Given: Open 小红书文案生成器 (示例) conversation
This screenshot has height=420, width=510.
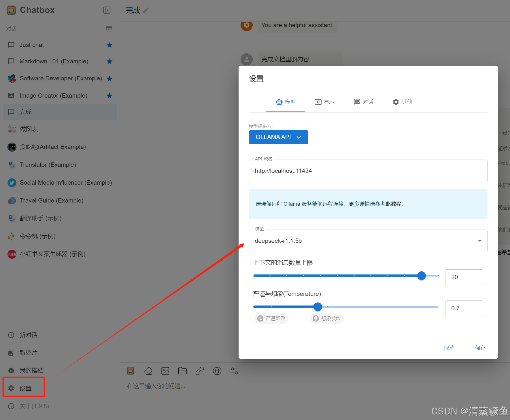Looking at the screenshot, I should pos(60,254).
